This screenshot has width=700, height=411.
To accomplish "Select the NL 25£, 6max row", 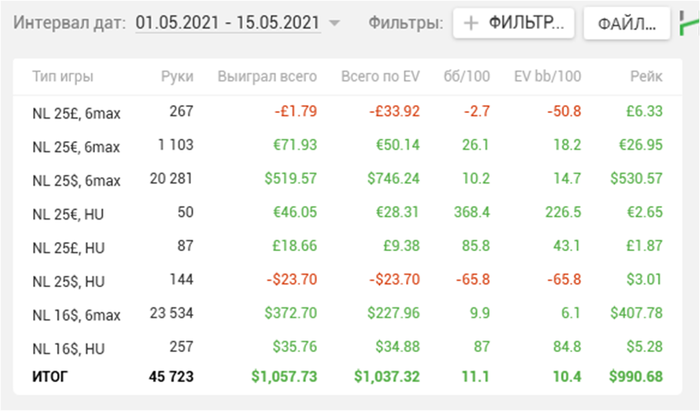I will (x=347, y=112).
